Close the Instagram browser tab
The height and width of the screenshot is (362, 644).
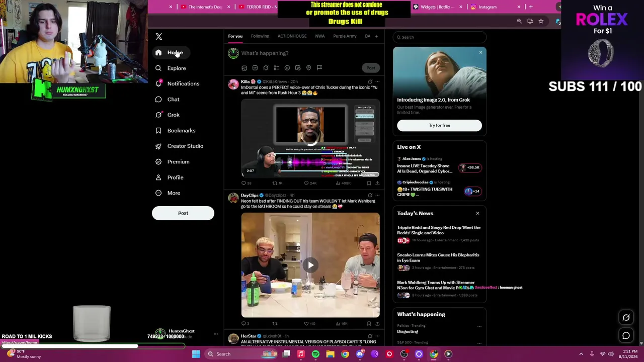[x=519, y=7]
